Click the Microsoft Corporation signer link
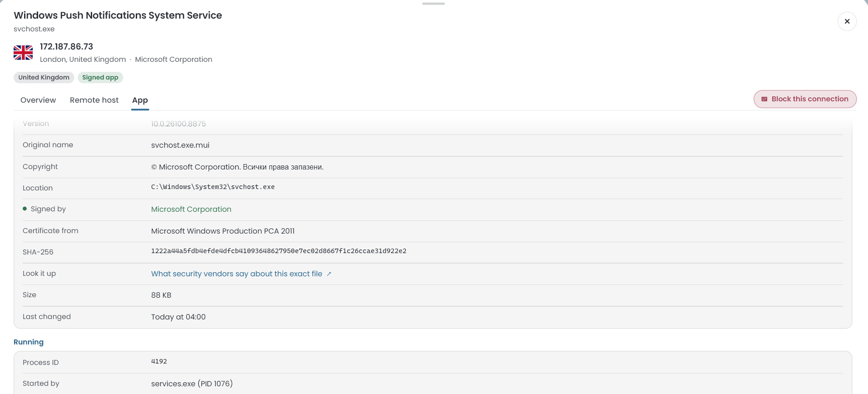Viewport: 868px width, 394px height. tap(191, 209)
